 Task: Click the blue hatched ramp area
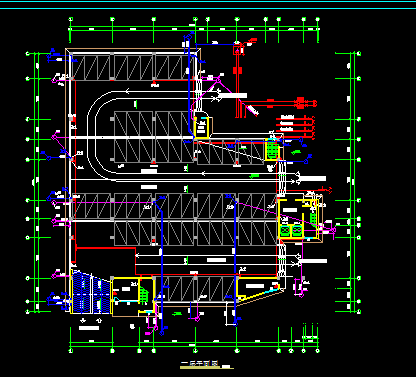pos(91,292)
